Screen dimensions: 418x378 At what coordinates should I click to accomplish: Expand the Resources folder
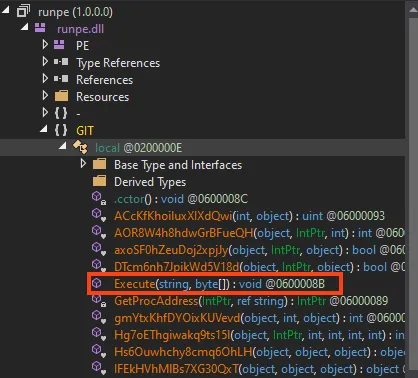tap(45, 95)
